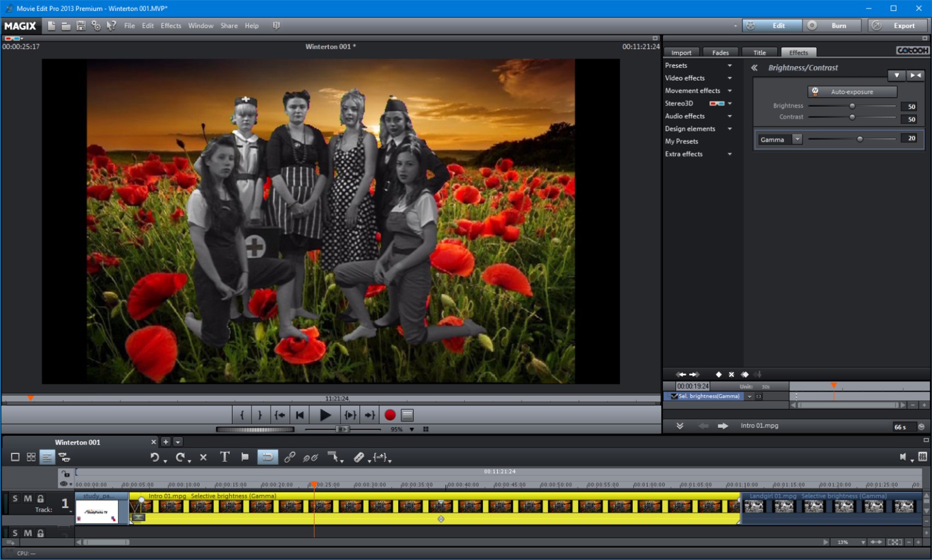This screenshot has height=560, width=932.
Task: Expand Movement effects category arrow
Action: (x=730, y=91)
